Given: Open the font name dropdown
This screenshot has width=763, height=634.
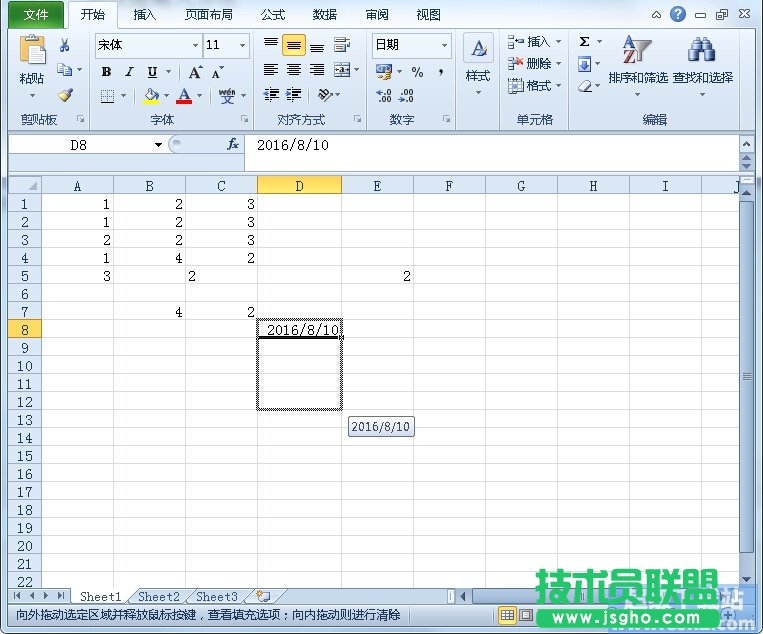Looking at the screenshot, I should 196,46.
